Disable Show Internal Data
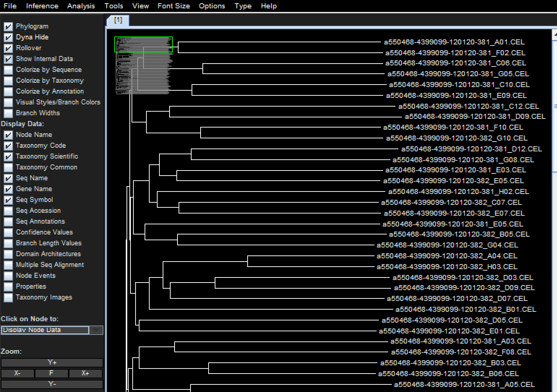 coord(8,59)
